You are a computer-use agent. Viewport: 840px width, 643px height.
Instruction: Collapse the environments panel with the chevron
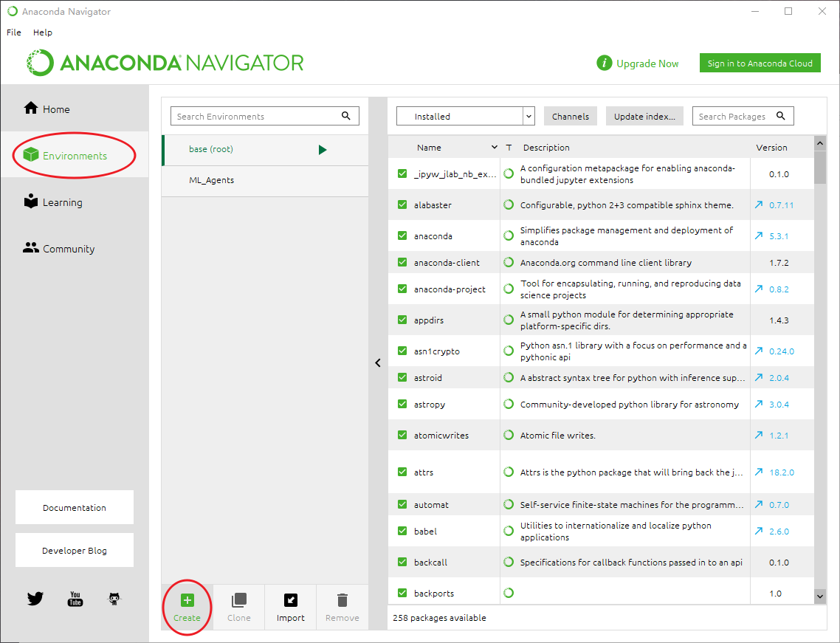[378, 362]
